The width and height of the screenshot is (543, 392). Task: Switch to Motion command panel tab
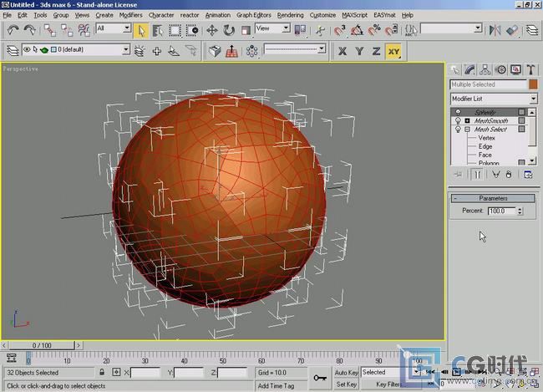point(500,70)
